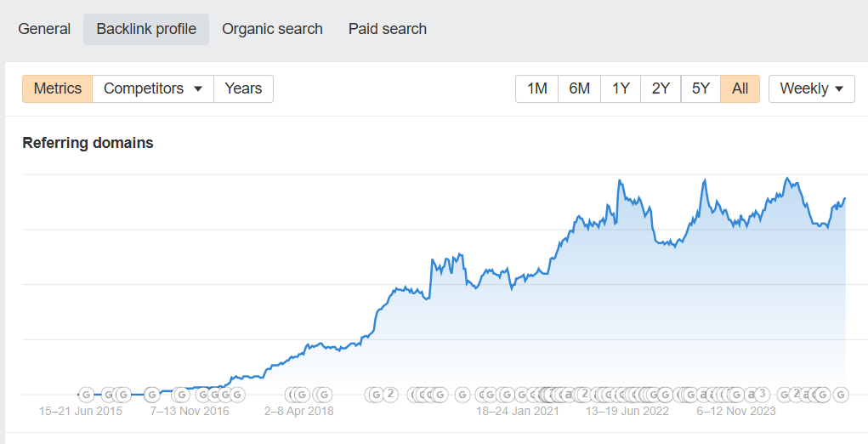Viewport: 868px width, 444px height.
Task: Select the 1Y range button
Action: click(x=621, y=88)
